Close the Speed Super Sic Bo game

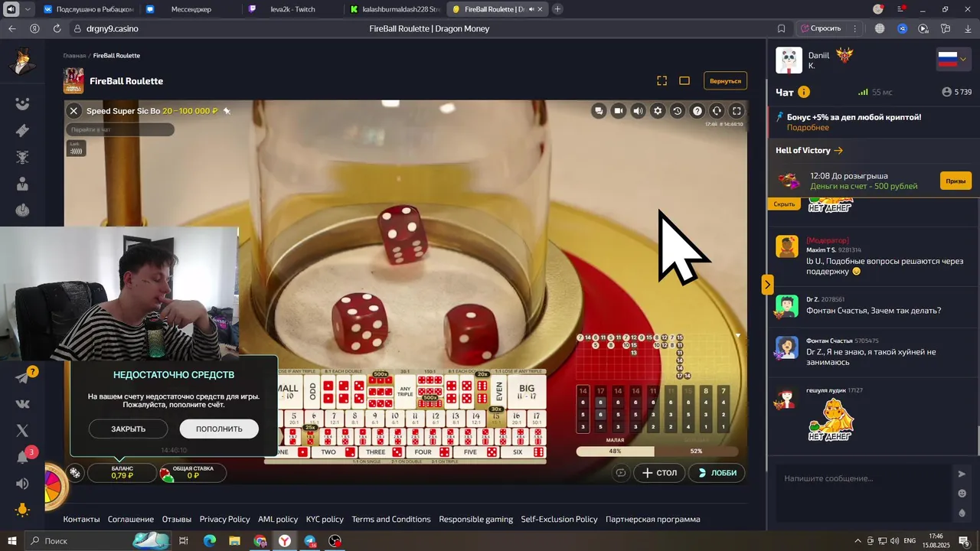tap(73, 111)
